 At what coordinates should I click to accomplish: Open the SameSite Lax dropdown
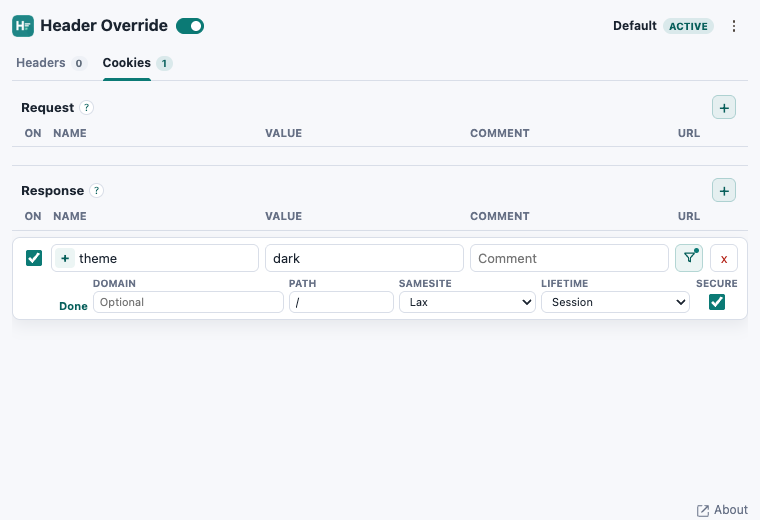click(x=467, y=302)
